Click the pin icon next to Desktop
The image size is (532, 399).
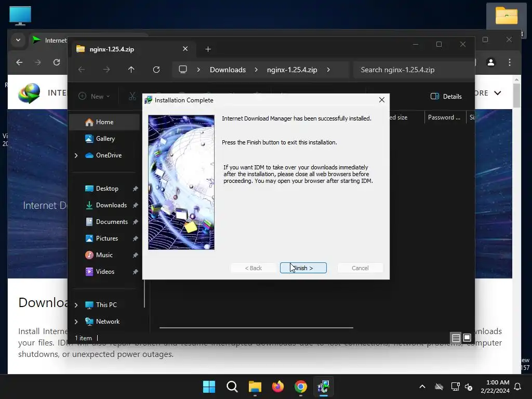click(x=136, y=189)
